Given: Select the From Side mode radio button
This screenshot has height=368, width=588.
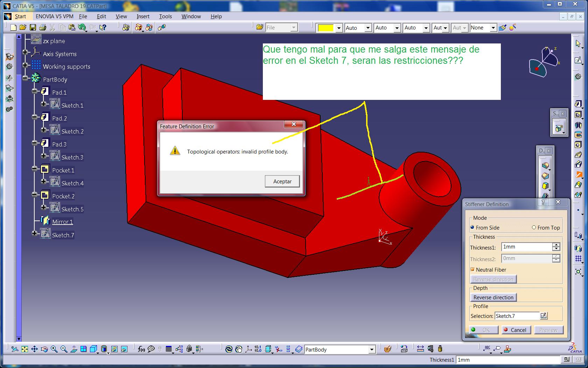Looking at the screenshot, I should (472, 227).
